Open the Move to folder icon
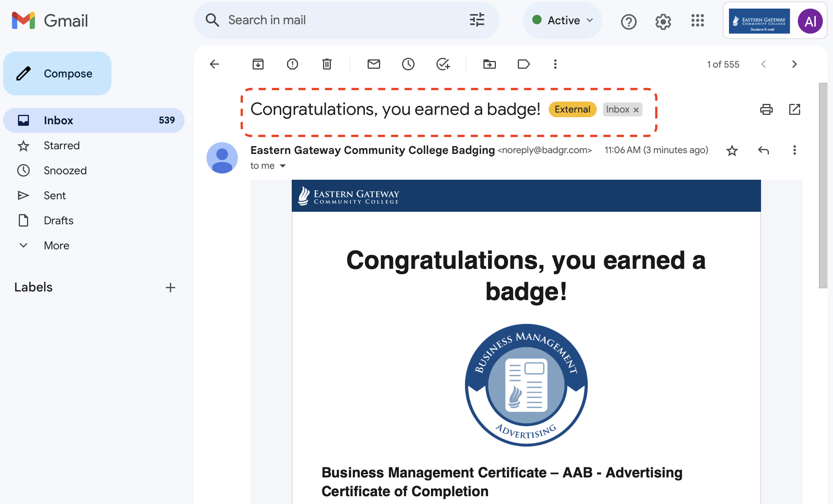Viewport: 833px width, 504px height. point(489,64)
